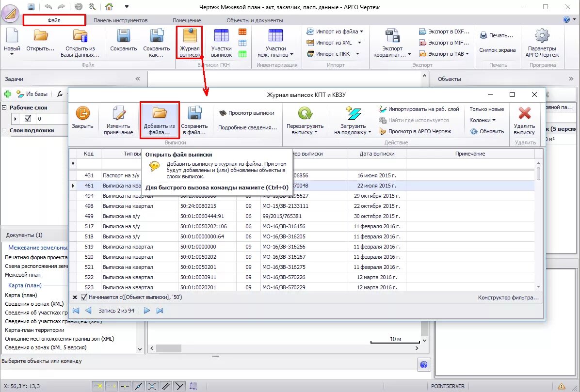
Task: Open Экспорт координат… dropdown
Action: (x=409, y=55)
